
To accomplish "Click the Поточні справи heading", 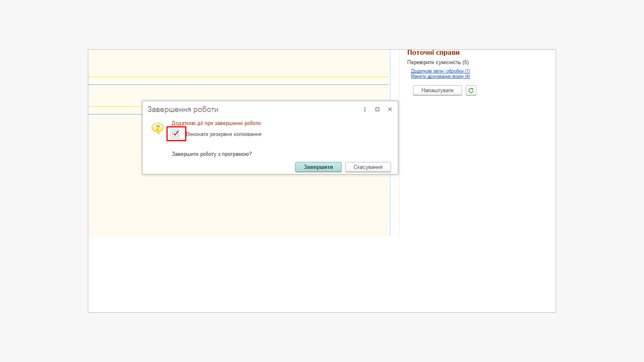I will (x=433, y=53).
